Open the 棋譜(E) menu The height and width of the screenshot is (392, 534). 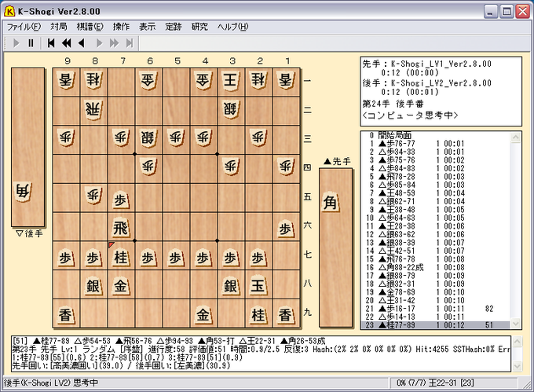click(x=90, y=27)
